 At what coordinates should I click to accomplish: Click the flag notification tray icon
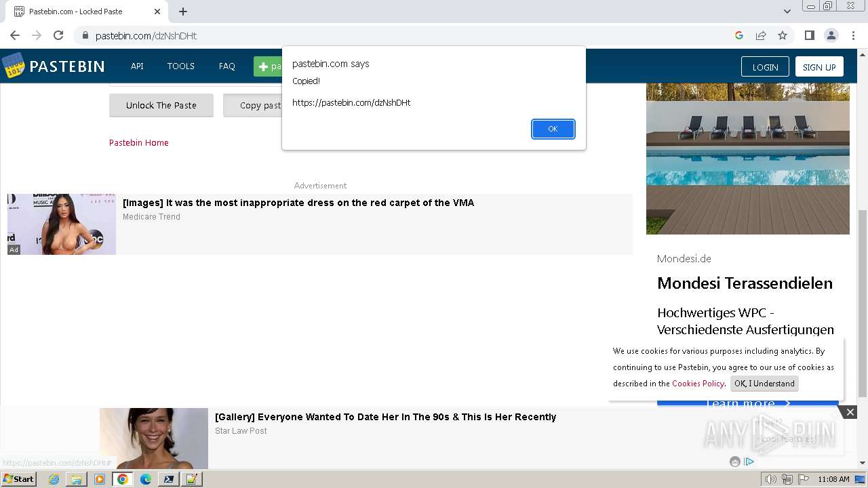804,479
